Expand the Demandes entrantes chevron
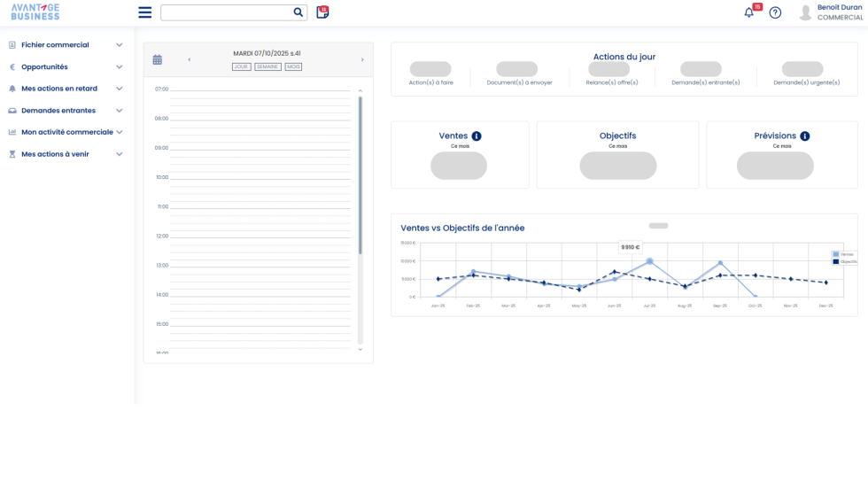868x488 pixels. [120, 111]
